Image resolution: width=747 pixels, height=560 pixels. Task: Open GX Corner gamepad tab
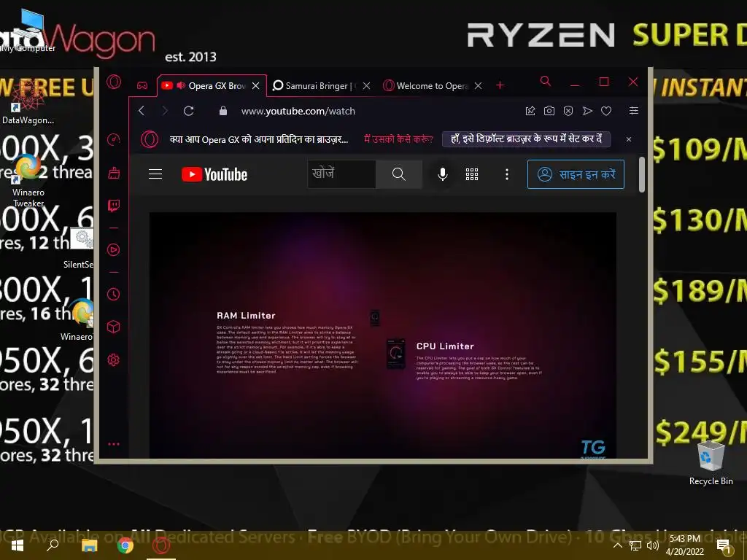click(x=142, y=86)
